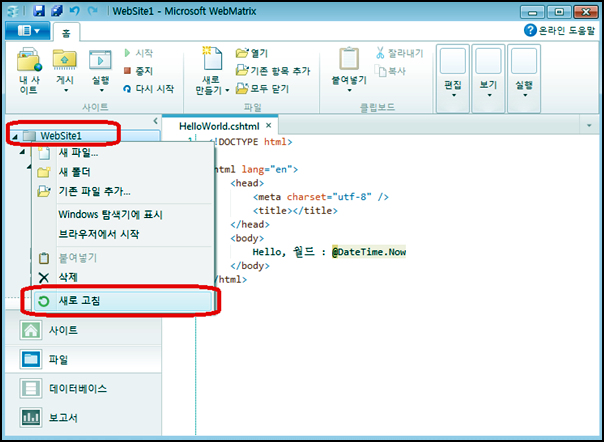Switch to the 데이터베이스 workspace
This screenshot has height=442, width=604.
click(x=83, y=388)
